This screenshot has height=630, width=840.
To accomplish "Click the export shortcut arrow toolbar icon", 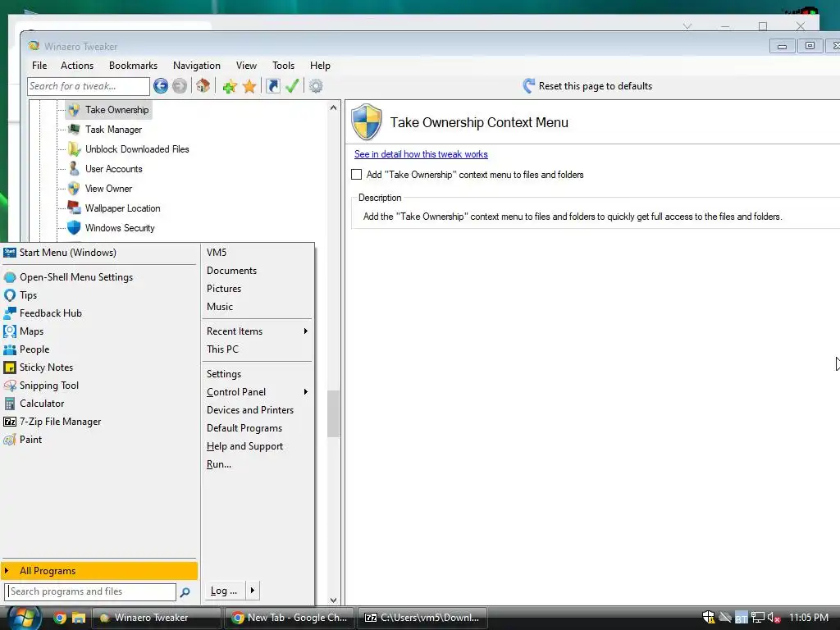I will [x=272, y=85].
